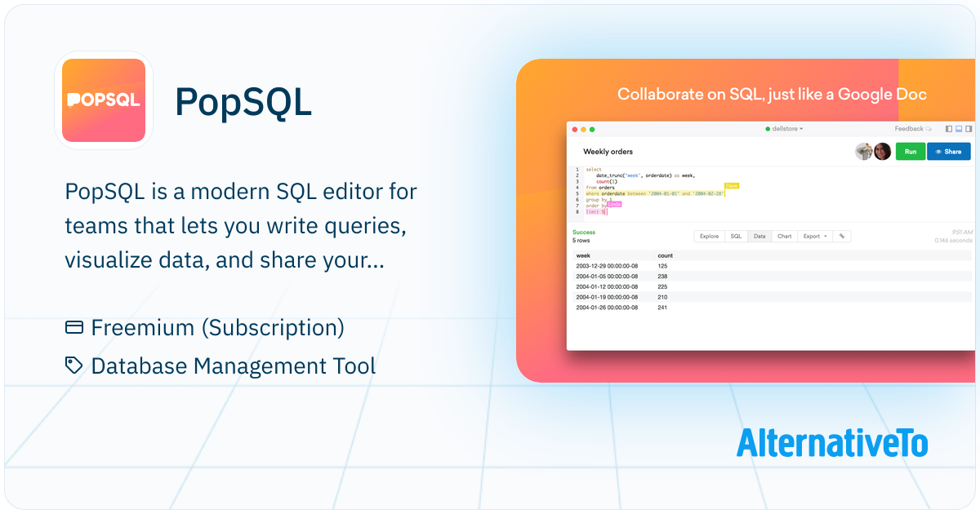Click the count value 238
Image resolution: width=980 pixels, height=514 pixels.
[662, 277]
